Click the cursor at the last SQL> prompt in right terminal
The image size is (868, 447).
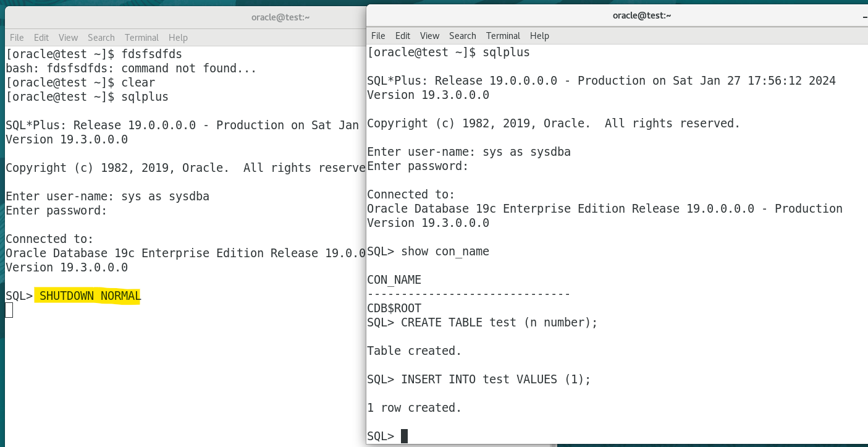pyautogui.click(x=405, y=436)
